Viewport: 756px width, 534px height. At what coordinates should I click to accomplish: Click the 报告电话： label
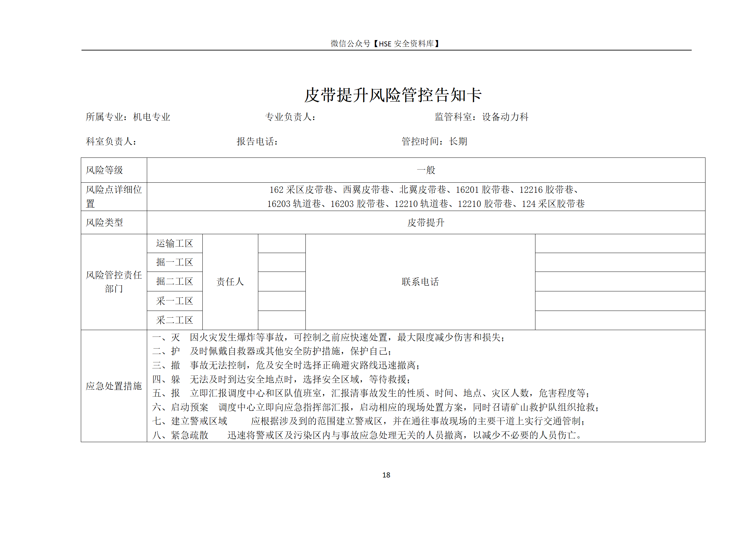point(257,141)
